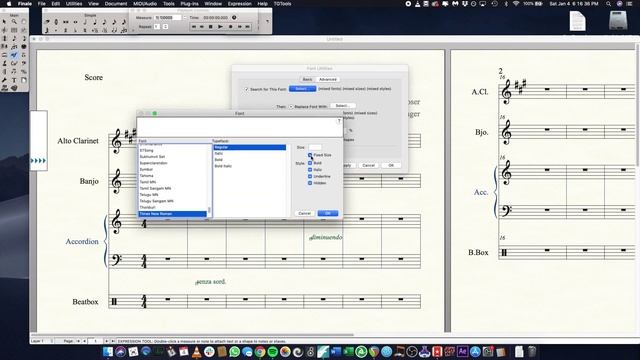Toggle the Hidden style checkbox
The image size is (640, 360).
[310, 183]
